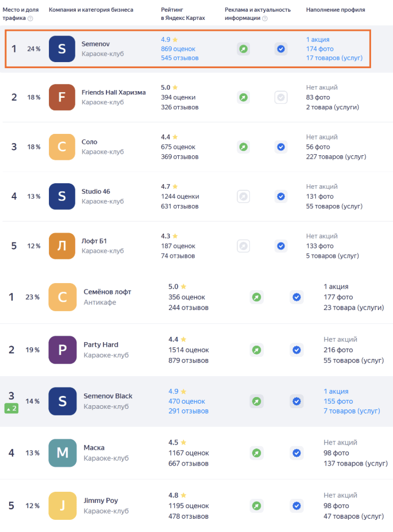The width and height of the screenshot is (393, 532).
Task: Open the '869 оценок' link for Semenov
Action: coord(178,49)
